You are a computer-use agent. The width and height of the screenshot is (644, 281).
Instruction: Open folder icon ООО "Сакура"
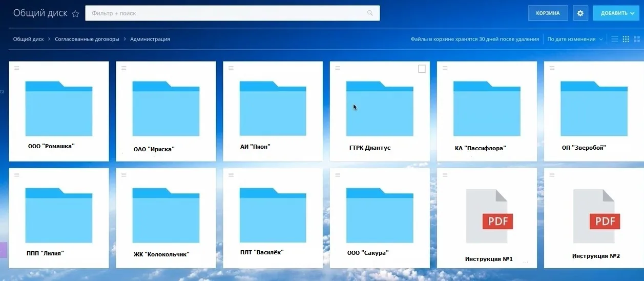coord(380,215)
